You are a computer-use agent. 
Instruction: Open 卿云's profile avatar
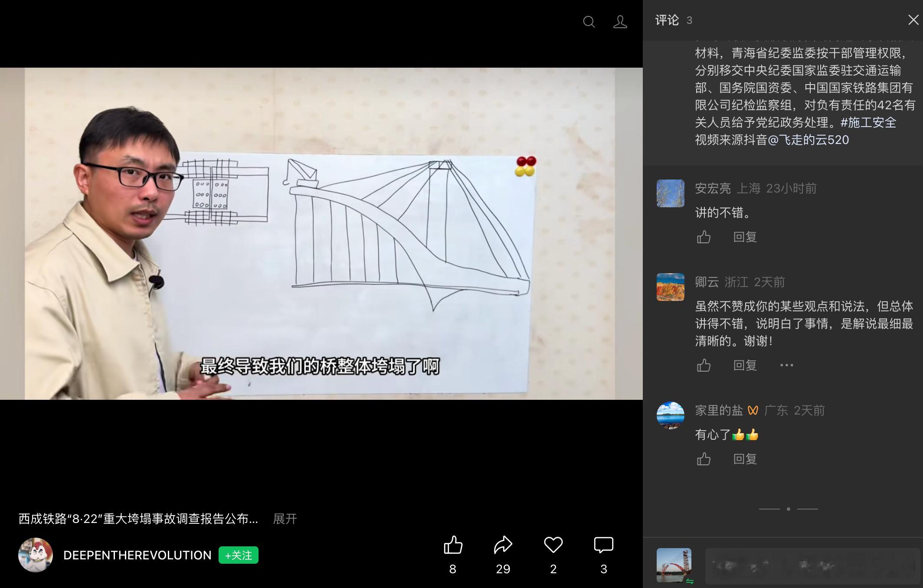point(670,287)
